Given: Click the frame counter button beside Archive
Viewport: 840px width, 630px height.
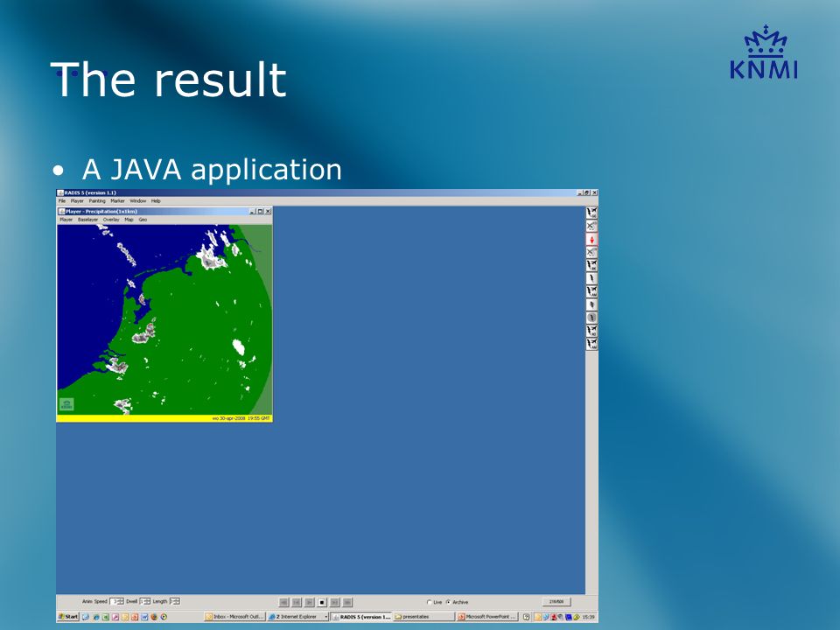Looking at the screenshot, I should pos(556,602).
